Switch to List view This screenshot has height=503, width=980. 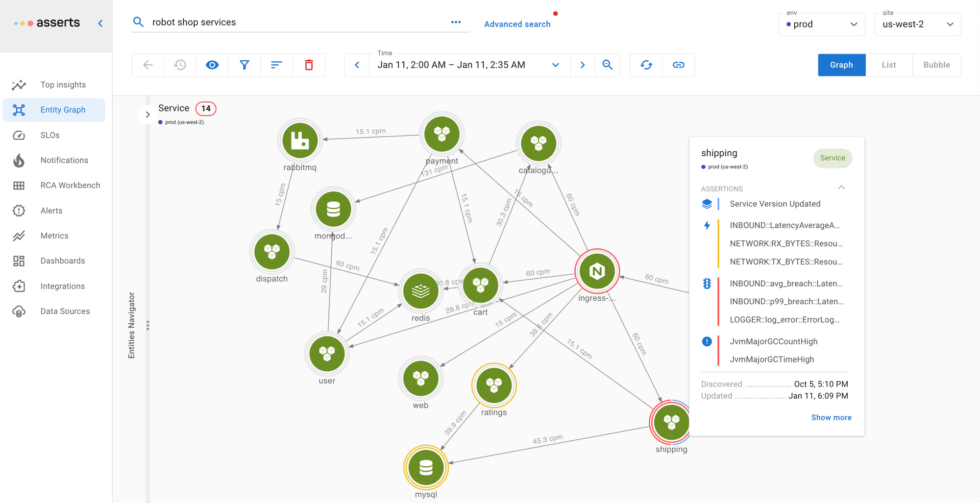pyautogui.click(x=888, y=65)
